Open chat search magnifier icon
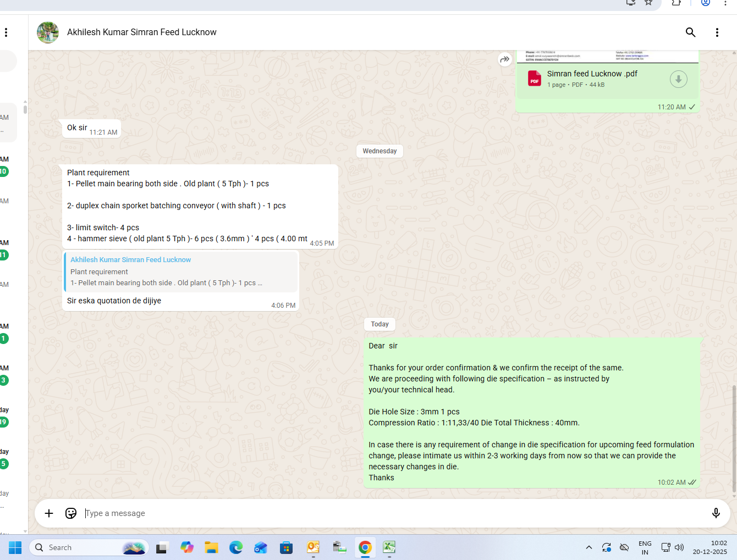 coord(690,32)
